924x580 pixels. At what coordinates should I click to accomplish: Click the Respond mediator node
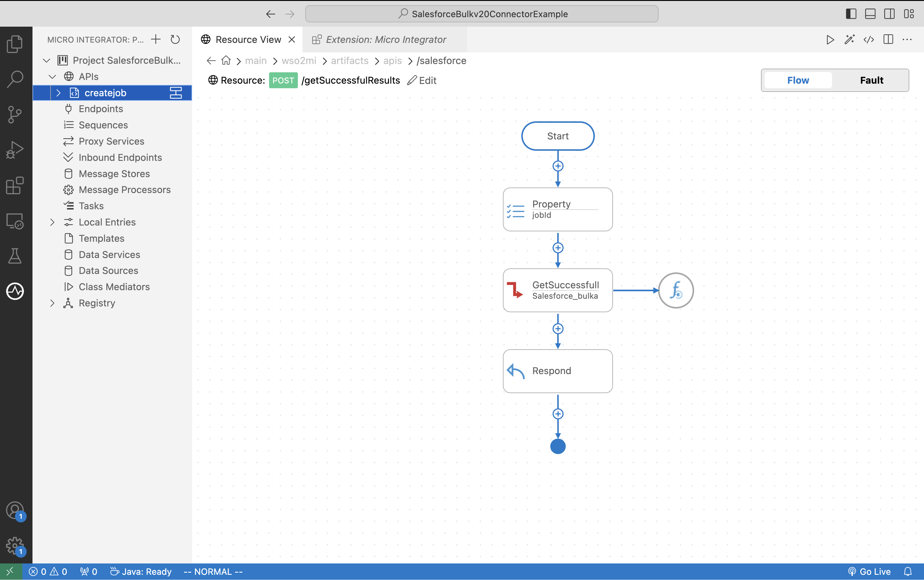[557, 371]
